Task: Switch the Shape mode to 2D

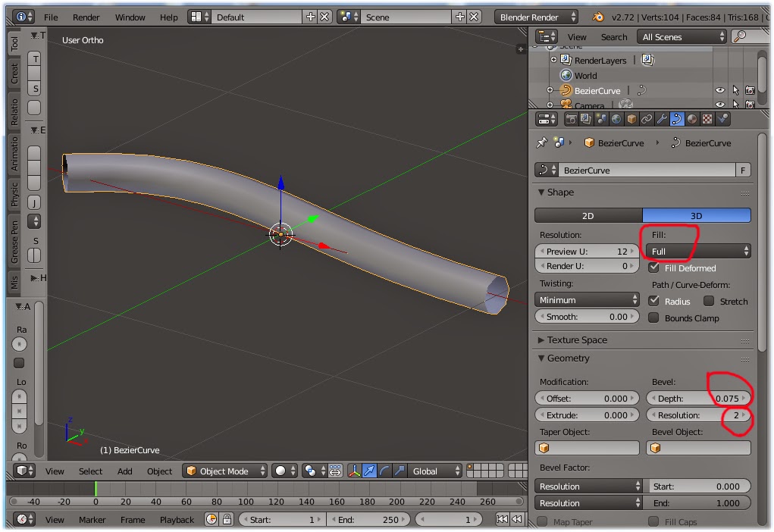Action: coord(589,215)
